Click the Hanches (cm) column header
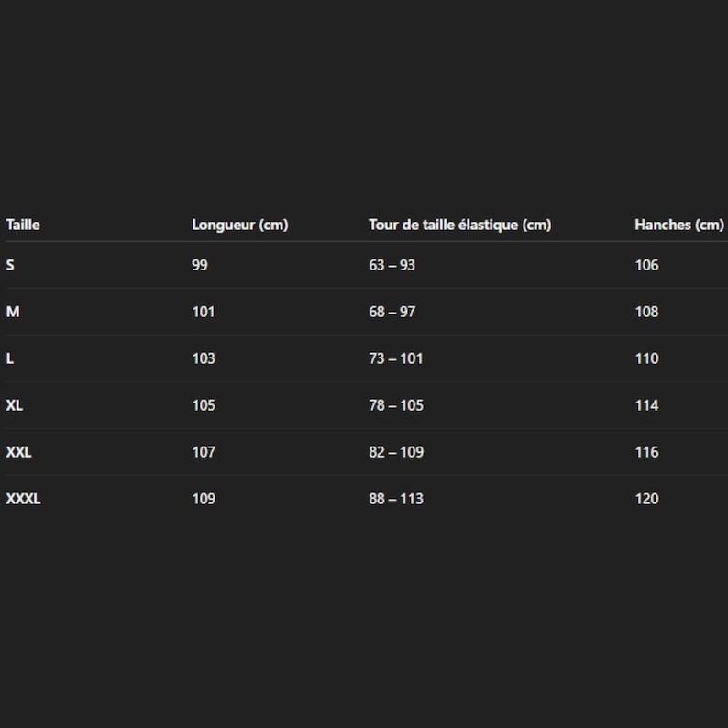Image resolution: width=728 pixels, height=728 pixels. point(679,226)
